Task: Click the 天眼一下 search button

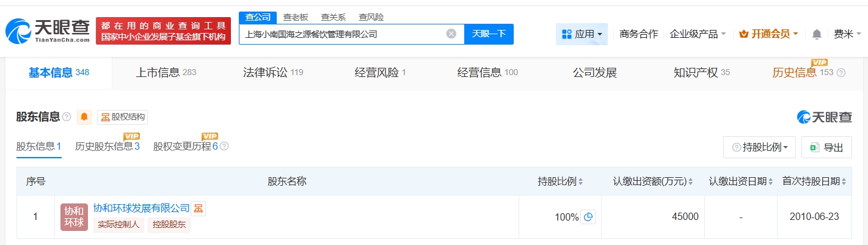Action: pyautogui.click(x=489, y=34)
